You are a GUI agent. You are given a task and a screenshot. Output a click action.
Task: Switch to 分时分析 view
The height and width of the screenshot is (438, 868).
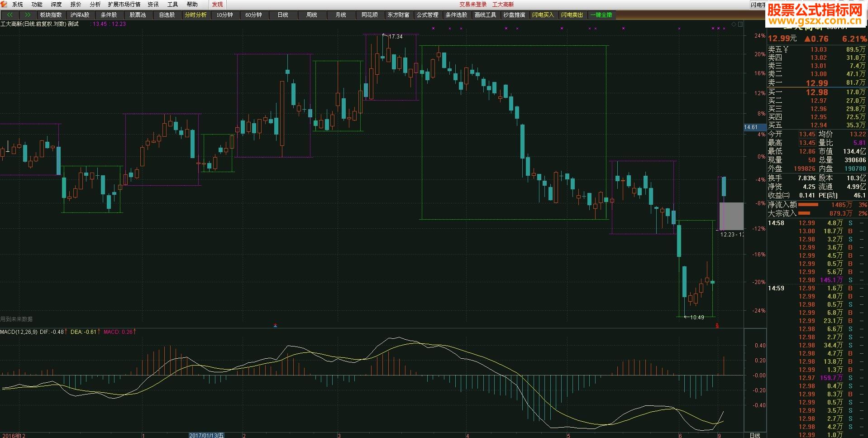196,15
